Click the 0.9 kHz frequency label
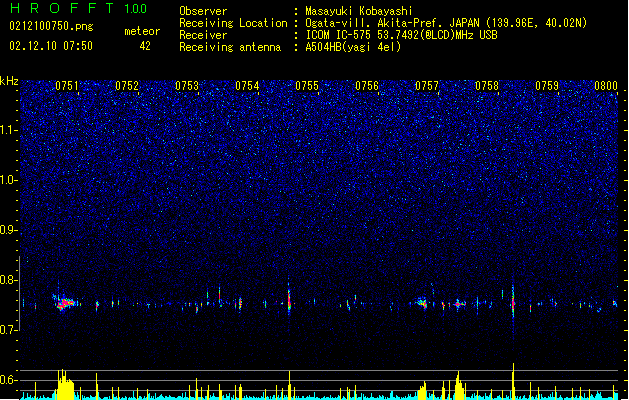Viewport: 629px width, 400px height. [x=8, y=230]
